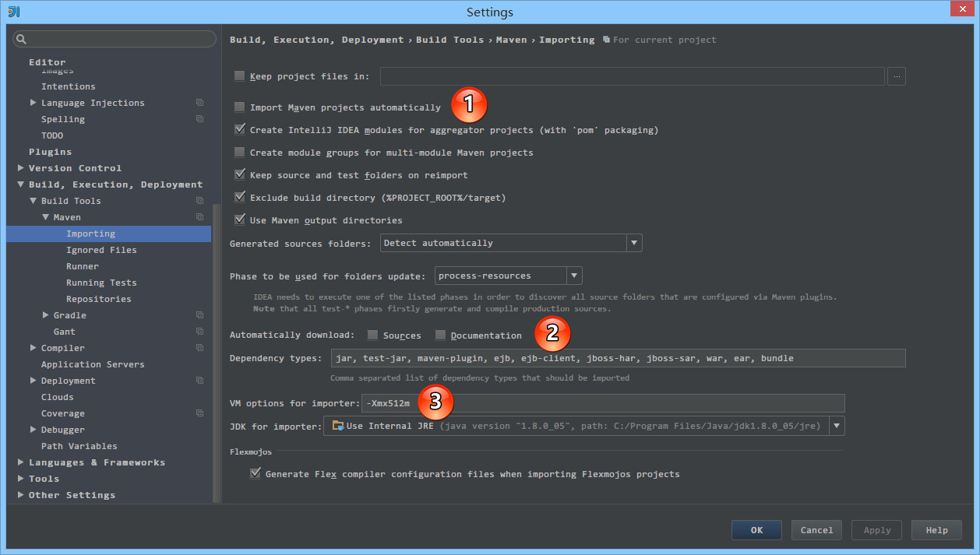The height and width of the screenshot is (555, 980).
Task: Open the JDK for importer dropdown
Action: (x=837, y=426)
